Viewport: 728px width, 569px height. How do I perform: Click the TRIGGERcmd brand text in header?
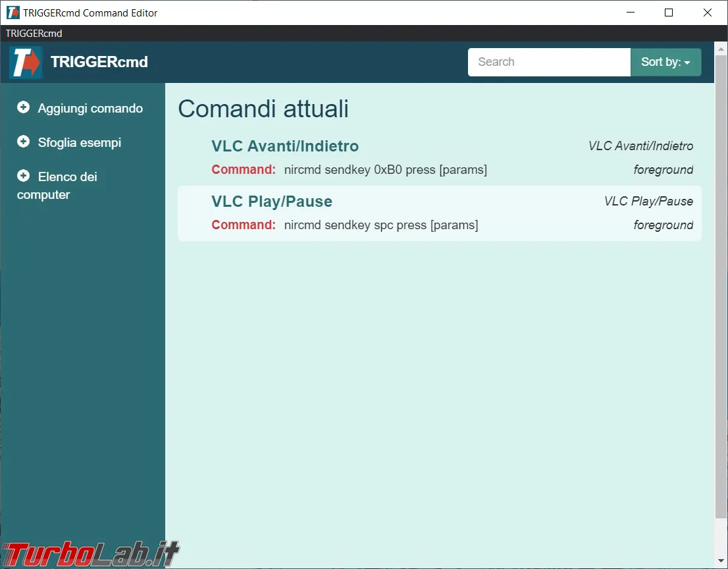pyautogui.click(x=99, y=62)
